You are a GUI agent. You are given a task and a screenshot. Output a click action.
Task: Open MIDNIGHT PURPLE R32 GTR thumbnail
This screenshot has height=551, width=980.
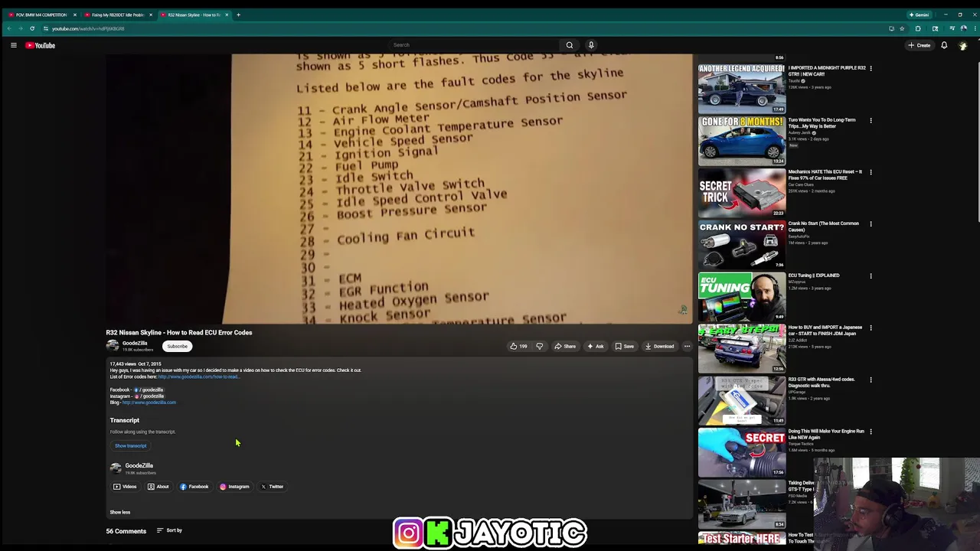point(741,88)
